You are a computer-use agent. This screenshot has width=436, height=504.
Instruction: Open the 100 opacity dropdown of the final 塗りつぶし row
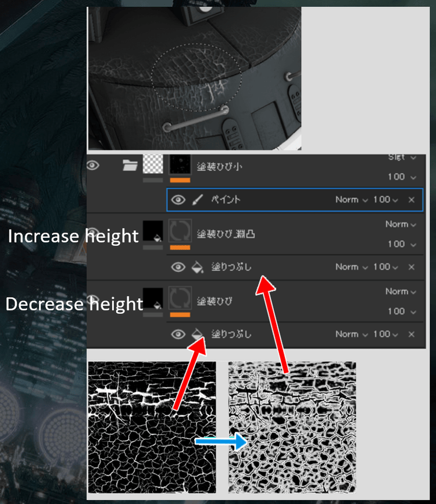tap(385, 334)
